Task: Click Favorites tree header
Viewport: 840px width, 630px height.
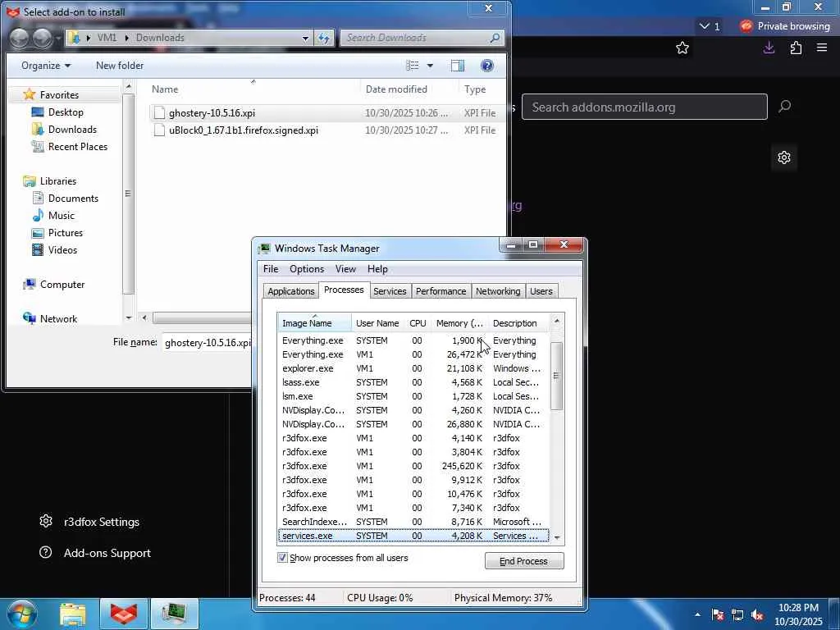Action: (59, 95)
